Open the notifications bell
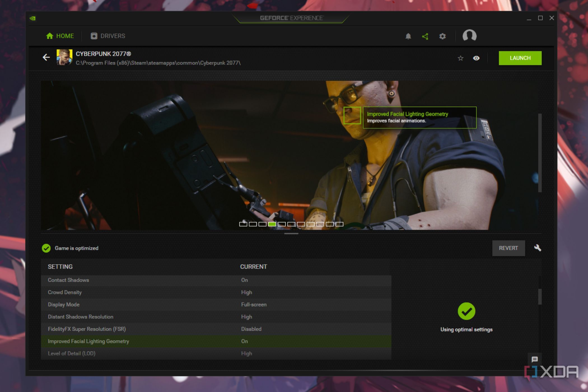The width and height of the screenshot is (588, 392). pos(408,36)
